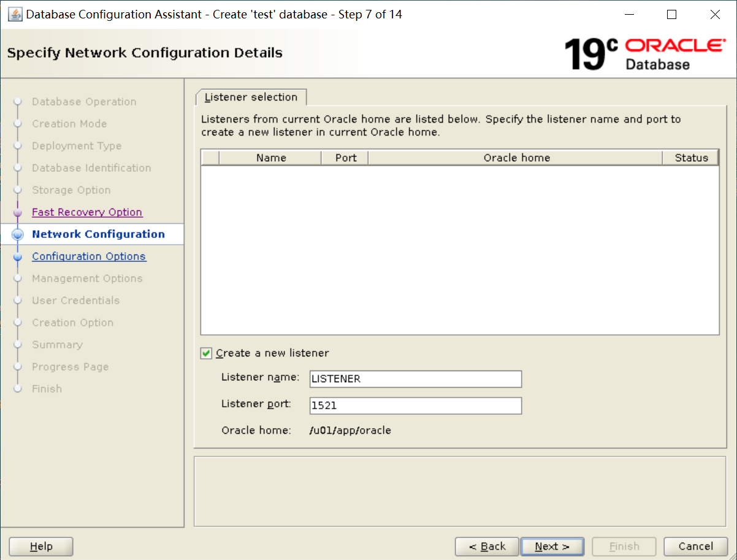Screen dimensions: 737x560
Task: Click the Deployment Type step label
Action: coord(77,146)
